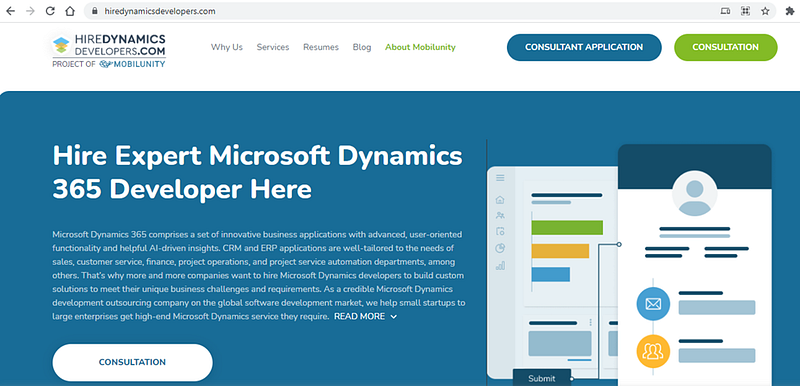This screenshot has height=386, width=800.
Task: Click the blue bar in chart illustration
Action: (x=551, y=274)
